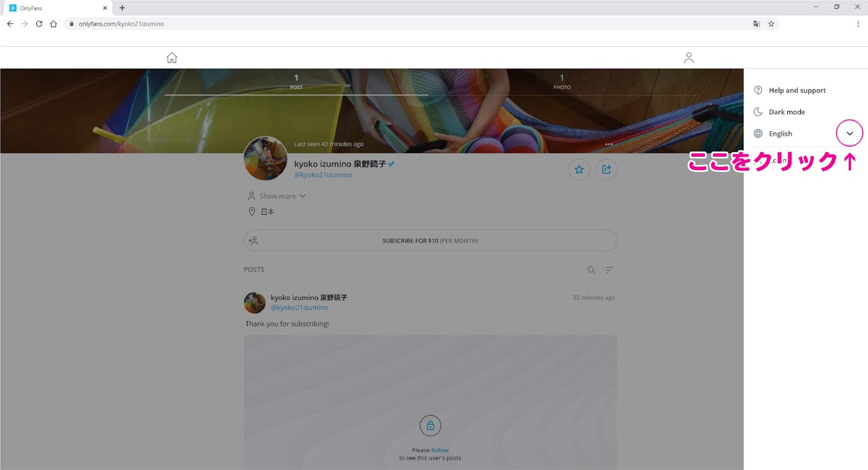Click the translate page icon
This screenshot has height=470, width=868.
pos(757,24)
